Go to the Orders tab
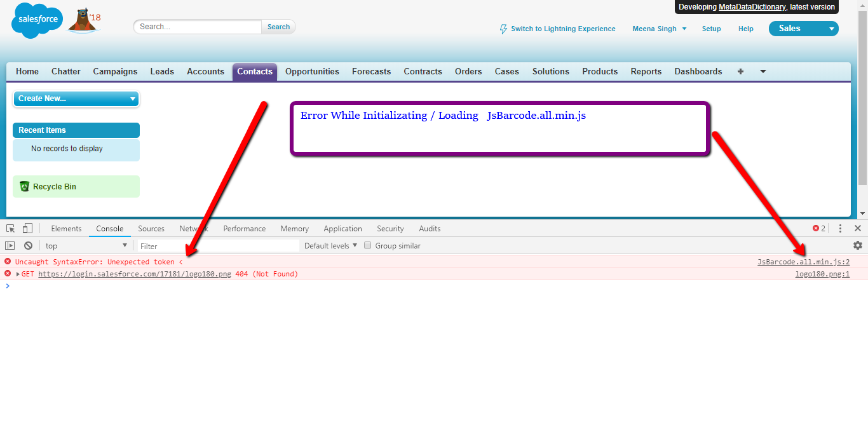Viewport: 868px width, 427px height. [x=468, y=72]
